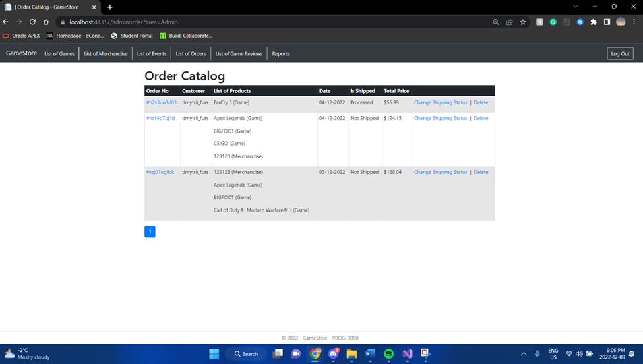The width and height of the screenshot is (643, 364).
Task: Open the Snipping Tool taskbar icon
Action: (425, 353)
